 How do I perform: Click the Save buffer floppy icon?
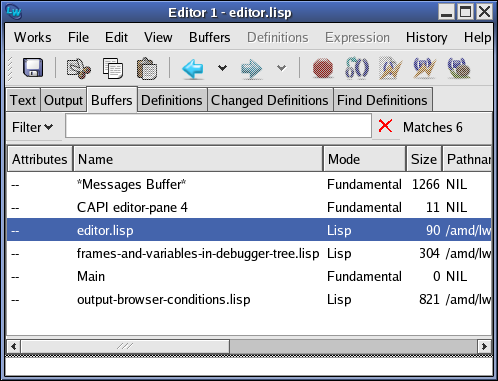click(x=33, y=68)
